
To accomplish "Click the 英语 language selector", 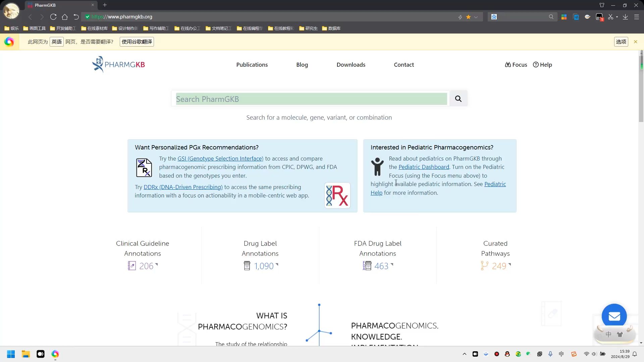I will 57,42.
